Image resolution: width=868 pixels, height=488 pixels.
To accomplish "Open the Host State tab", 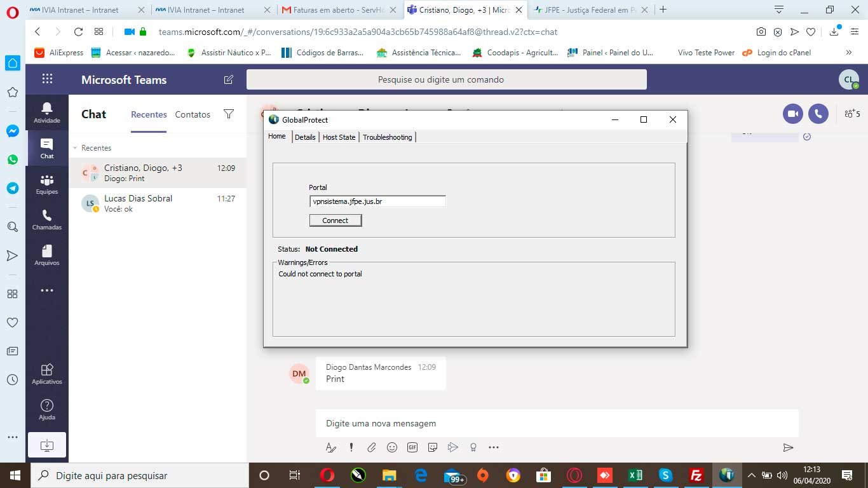I will coord(339,137).
